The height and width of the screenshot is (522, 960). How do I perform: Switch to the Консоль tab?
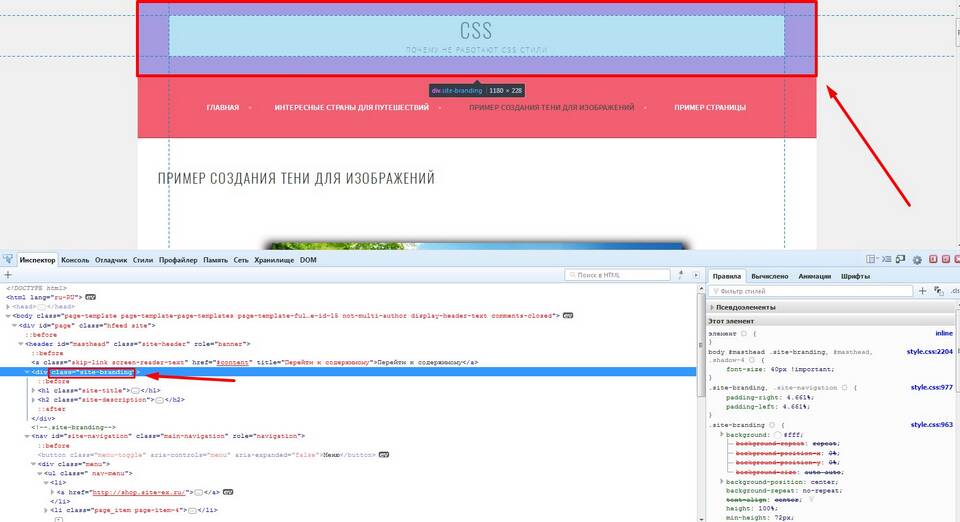[x=75, y=260]
